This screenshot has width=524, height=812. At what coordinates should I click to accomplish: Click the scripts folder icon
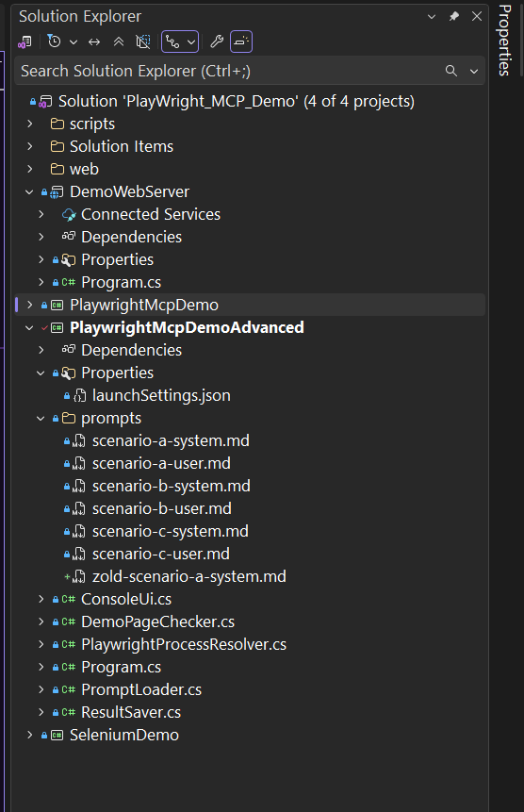57,124
